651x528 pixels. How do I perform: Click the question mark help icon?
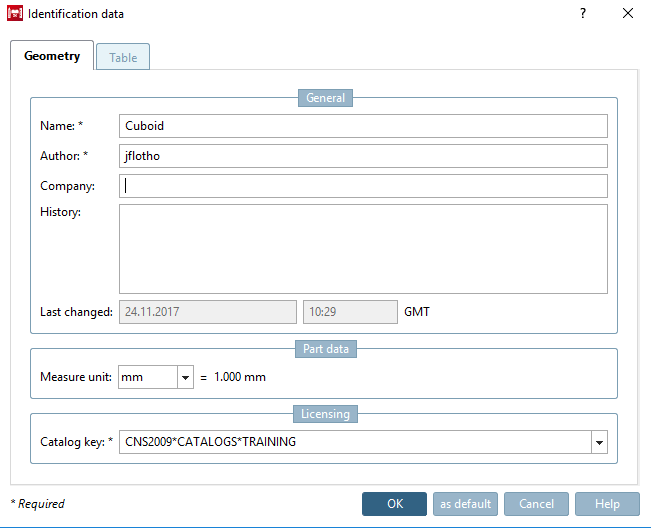coord(583,13)
